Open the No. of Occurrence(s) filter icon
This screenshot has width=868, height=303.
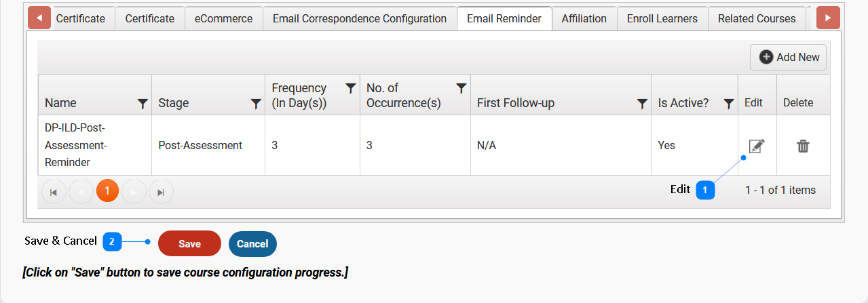(461, 88)
